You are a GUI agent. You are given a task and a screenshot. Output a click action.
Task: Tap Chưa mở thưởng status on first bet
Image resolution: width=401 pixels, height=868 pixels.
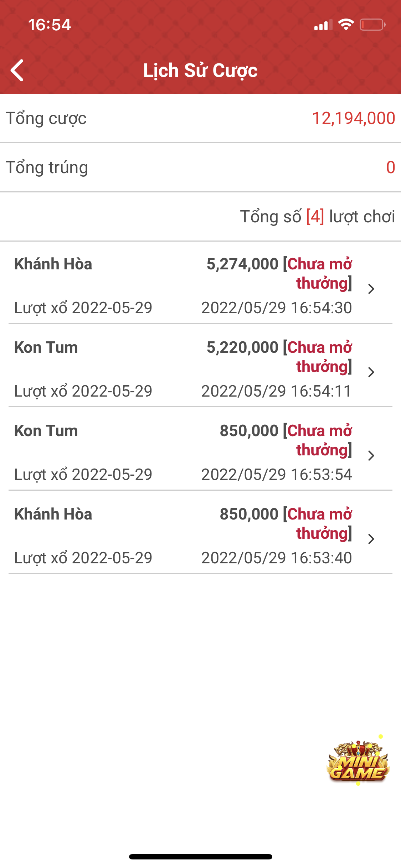[320, 274]
